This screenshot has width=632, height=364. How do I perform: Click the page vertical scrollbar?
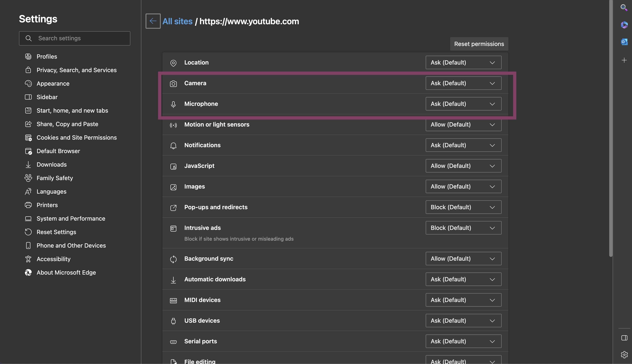[x=611, y=128]
